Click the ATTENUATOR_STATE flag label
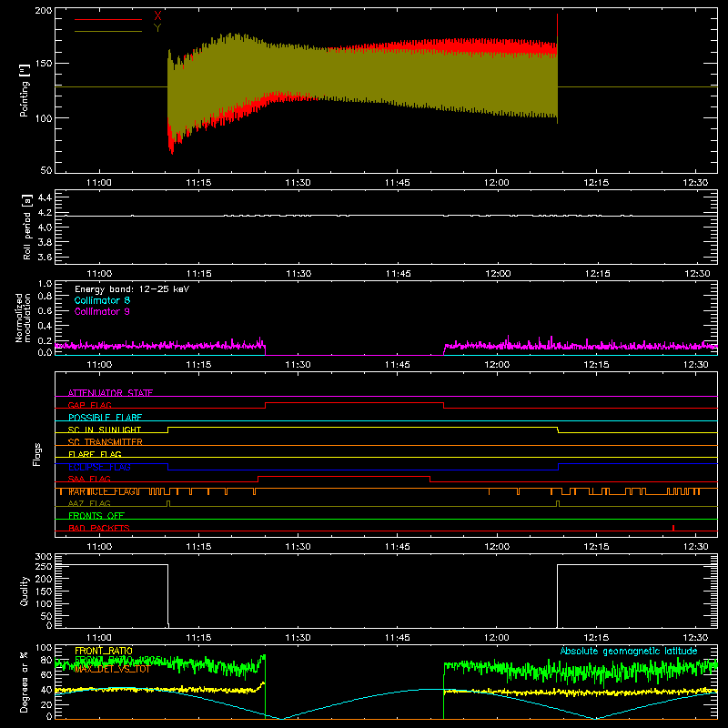Image resolution: width=728 pixels, height=728 pixels. pos(110,393)
